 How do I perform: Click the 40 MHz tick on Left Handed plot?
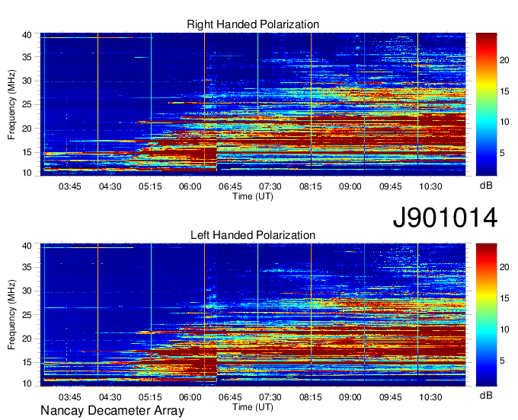[x=27, y=246]
